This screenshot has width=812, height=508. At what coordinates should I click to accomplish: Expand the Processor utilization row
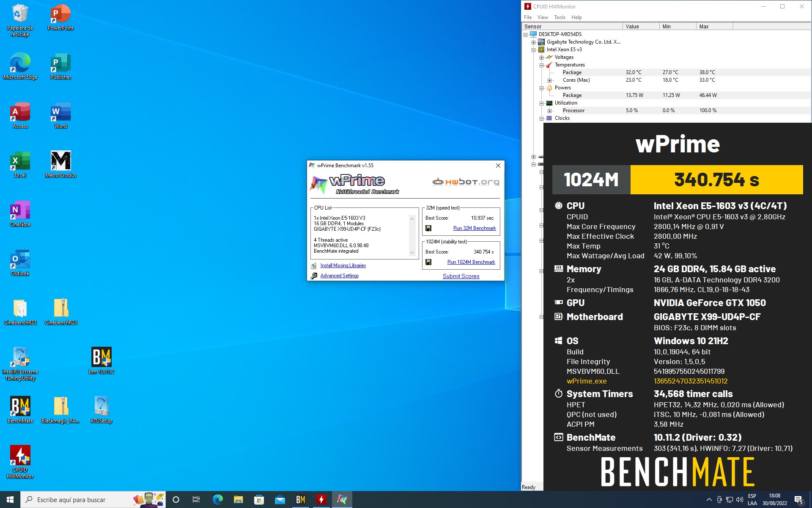click(550, 110)
